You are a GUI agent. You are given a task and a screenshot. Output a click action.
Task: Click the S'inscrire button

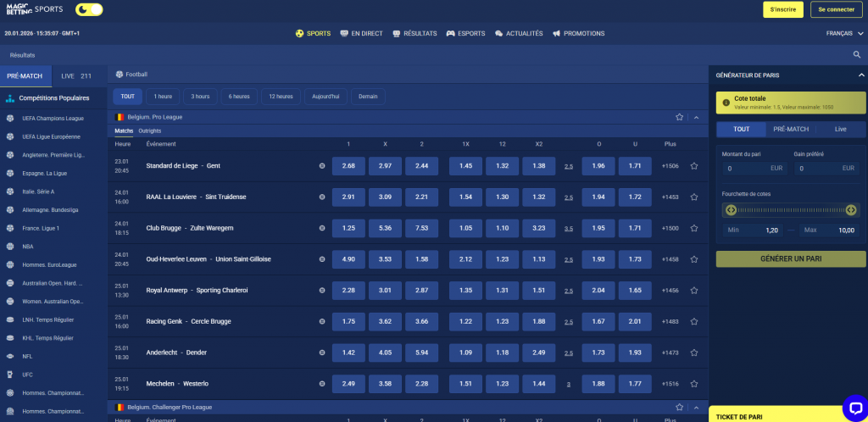tap(782, 9)
